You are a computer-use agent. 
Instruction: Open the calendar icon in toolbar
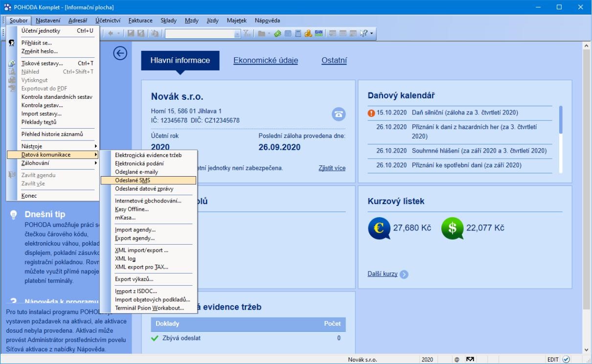click(x=287, y=34)
